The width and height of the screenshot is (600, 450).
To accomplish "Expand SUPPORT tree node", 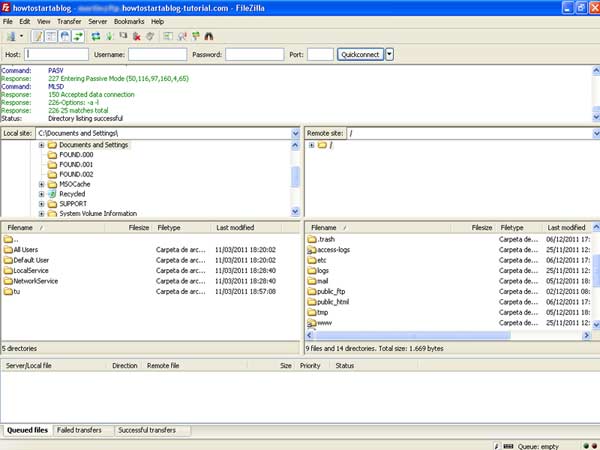I will pos(41,204).
